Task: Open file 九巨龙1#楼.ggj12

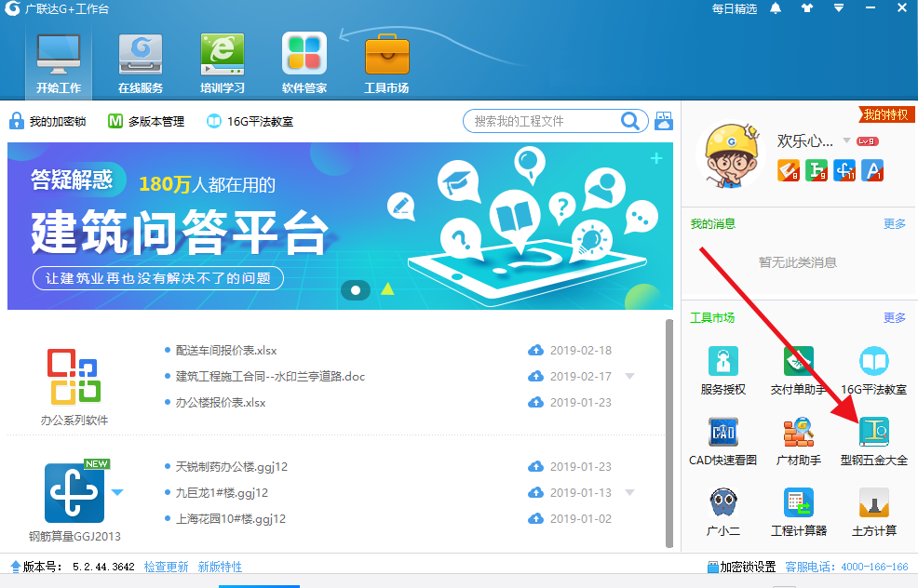Action: click(222, 492)
